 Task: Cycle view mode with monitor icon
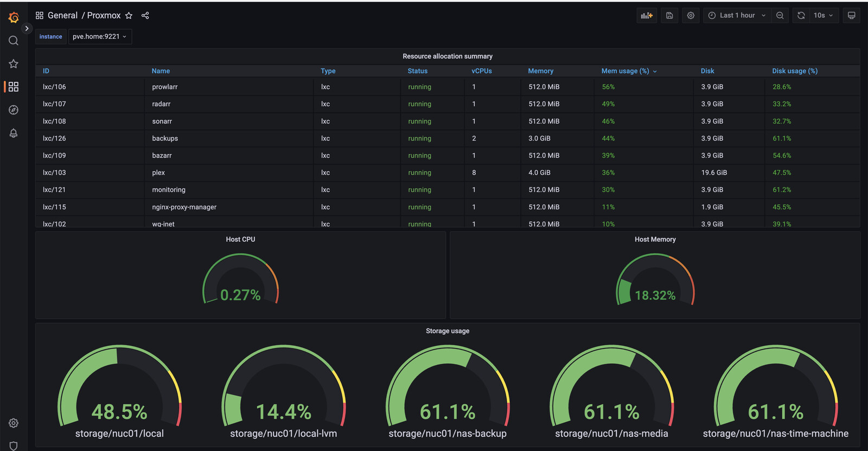(852, 15)
